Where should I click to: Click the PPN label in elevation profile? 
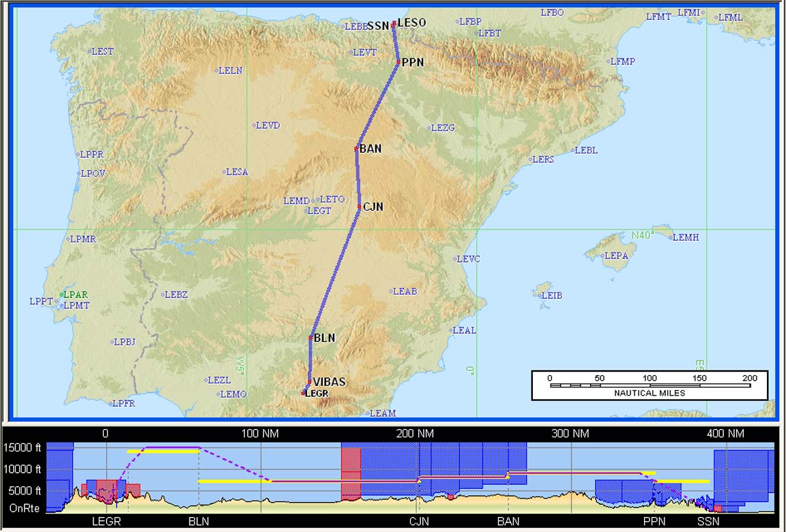tap(654, 522)
